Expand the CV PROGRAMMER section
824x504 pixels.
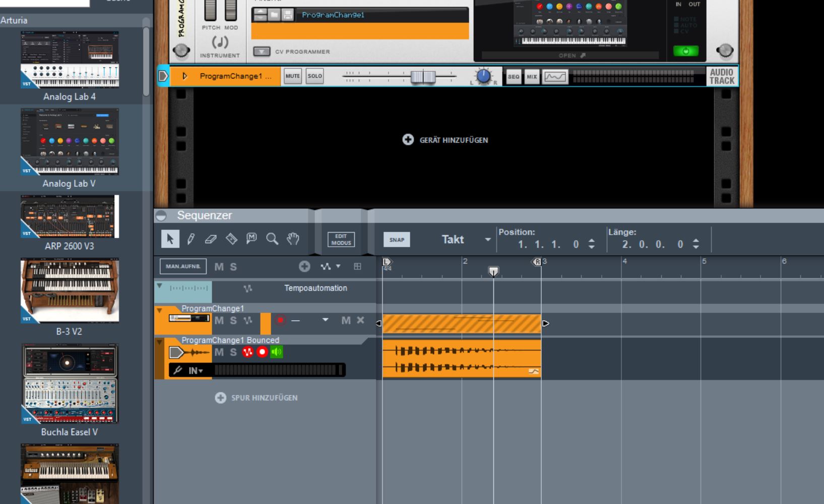[x=262, y=51]
